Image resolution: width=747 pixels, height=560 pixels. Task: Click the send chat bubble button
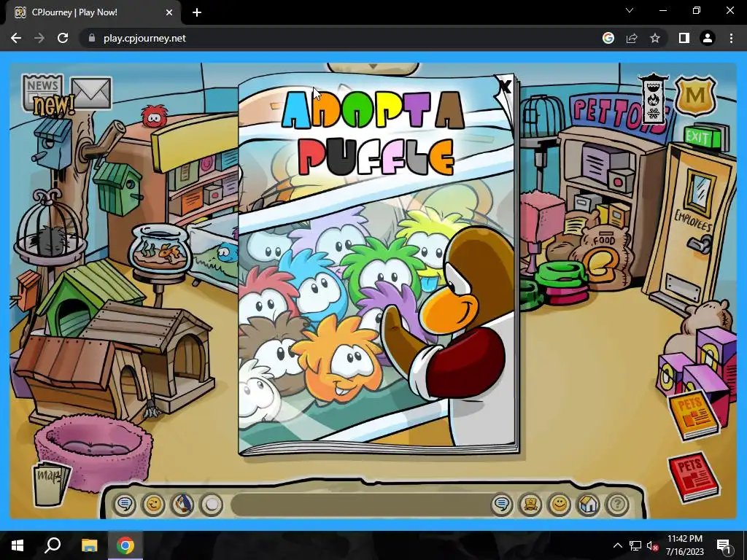502,504
